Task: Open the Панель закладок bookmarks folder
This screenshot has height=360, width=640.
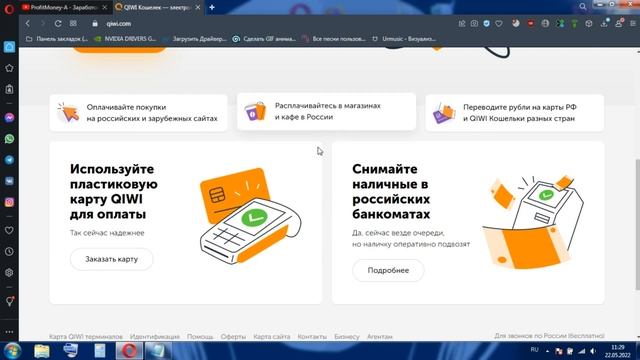Action: (x=57, y=39)
